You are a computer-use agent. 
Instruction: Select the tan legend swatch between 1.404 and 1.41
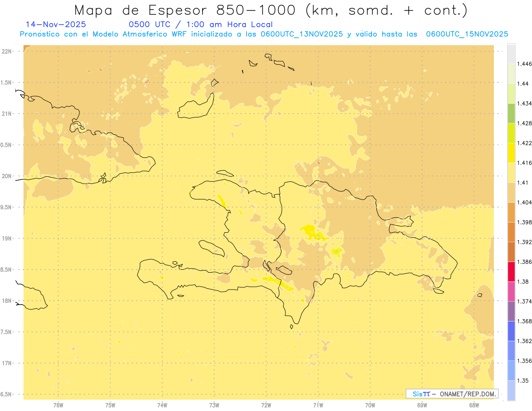511,192
